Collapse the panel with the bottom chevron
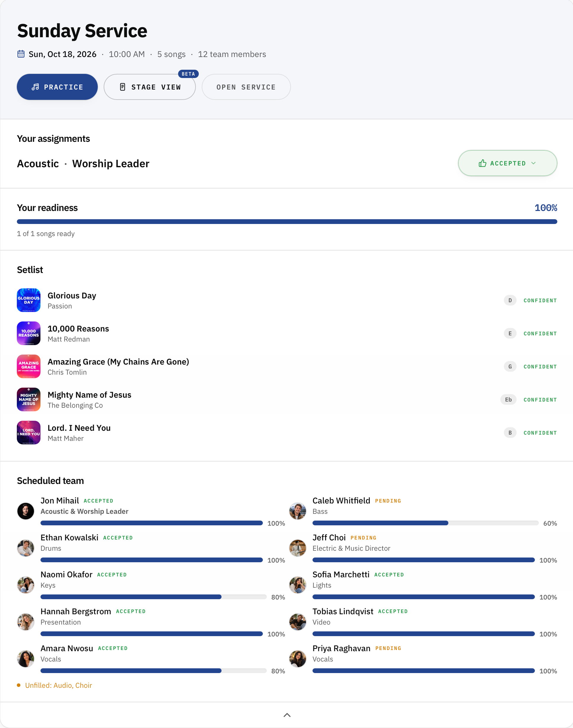 (x=287, y=715)
